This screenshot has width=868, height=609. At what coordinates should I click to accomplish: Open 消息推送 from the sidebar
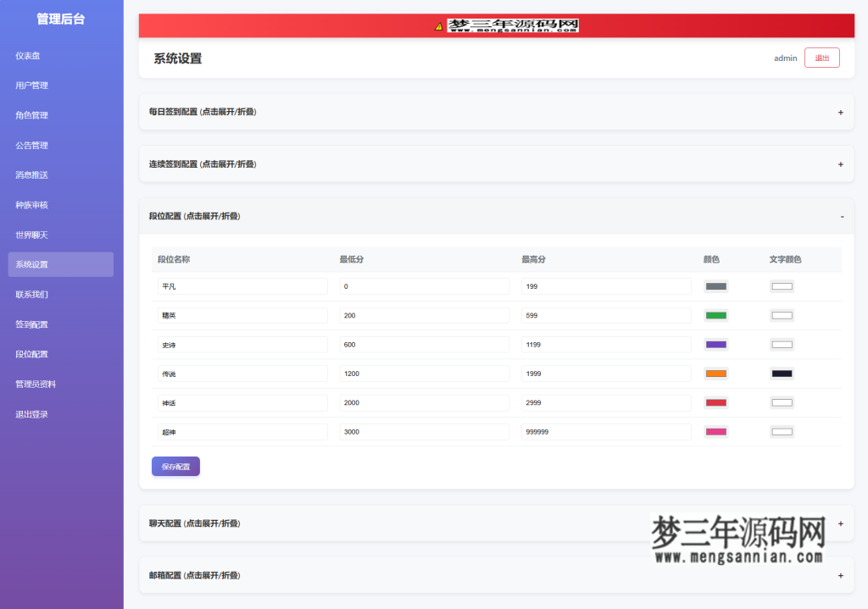click(x=34, y=174)
